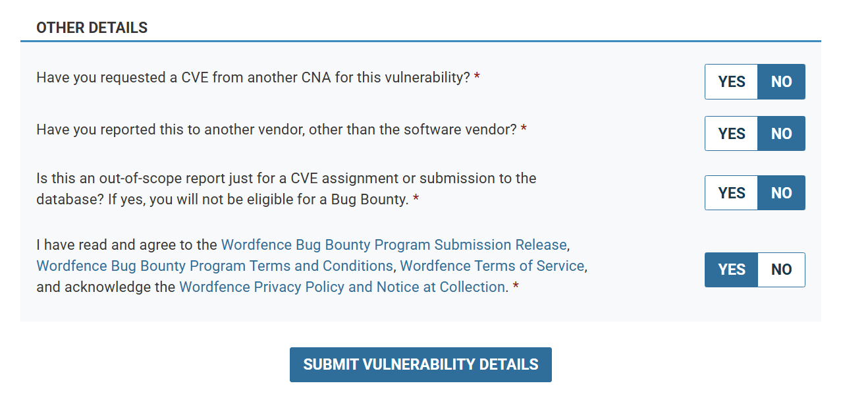
Task: Set out-of-scope report question to YES
Action: coord(731,193)
